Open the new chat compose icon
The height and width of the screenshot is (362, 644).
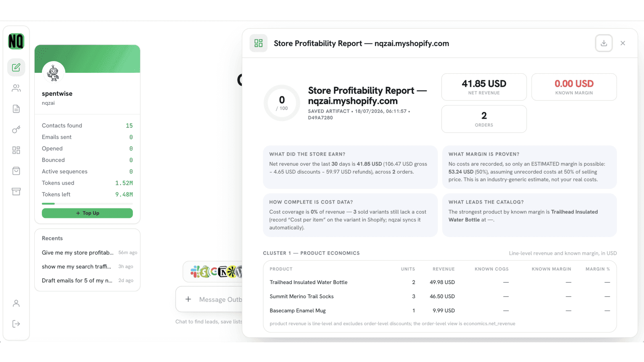coord(16,67)
